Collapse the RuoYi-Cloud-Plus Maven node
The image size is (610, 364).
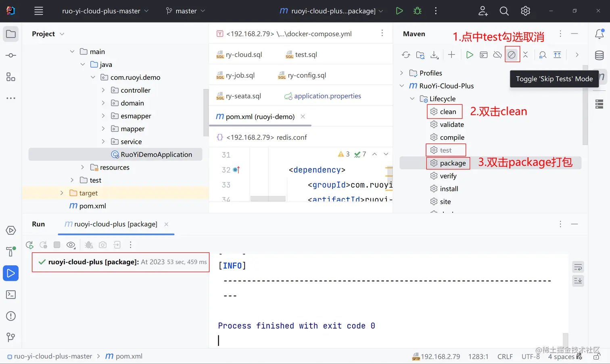401,86
